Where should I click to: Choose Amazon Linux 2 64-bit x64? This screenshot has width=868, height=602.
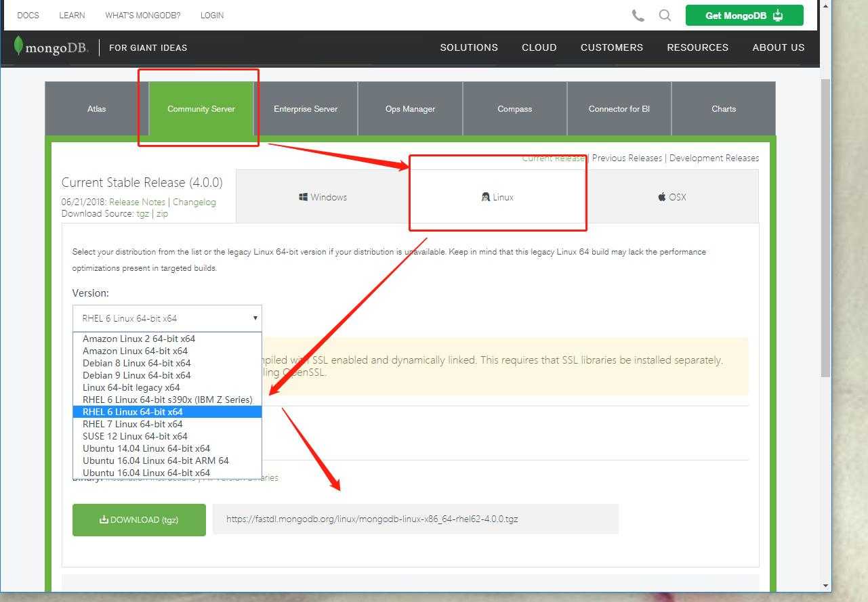click(x=167, y=339)
